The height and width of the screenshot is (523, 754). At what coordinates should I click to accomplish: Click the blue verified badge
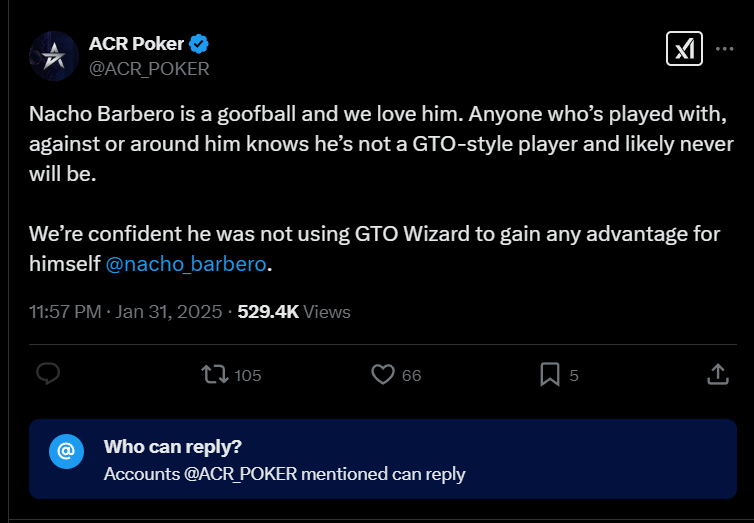point(200,44)
